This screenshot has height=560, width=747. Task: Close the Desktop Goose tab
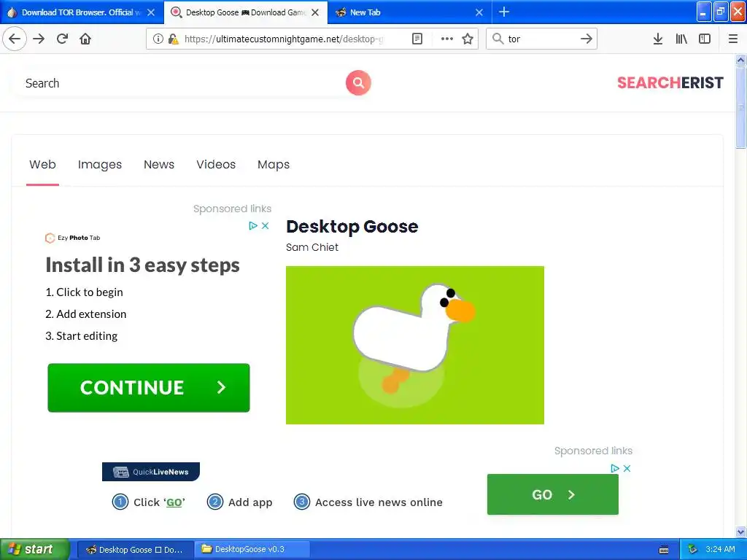315,12
